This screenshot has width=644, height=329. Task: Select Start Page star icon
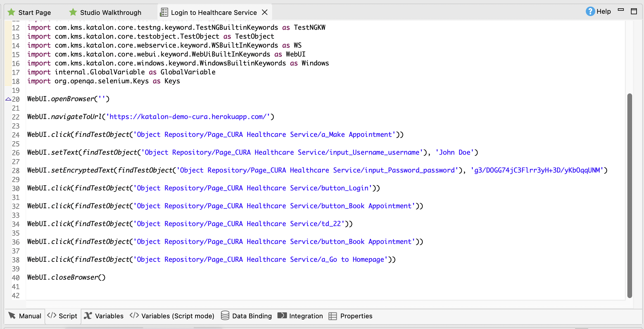[11, 12]
